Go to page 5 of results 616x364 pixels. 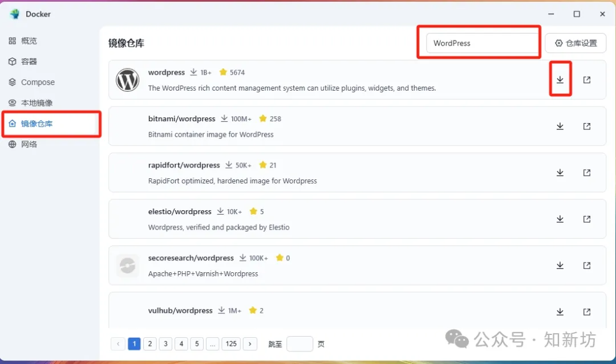197,344
